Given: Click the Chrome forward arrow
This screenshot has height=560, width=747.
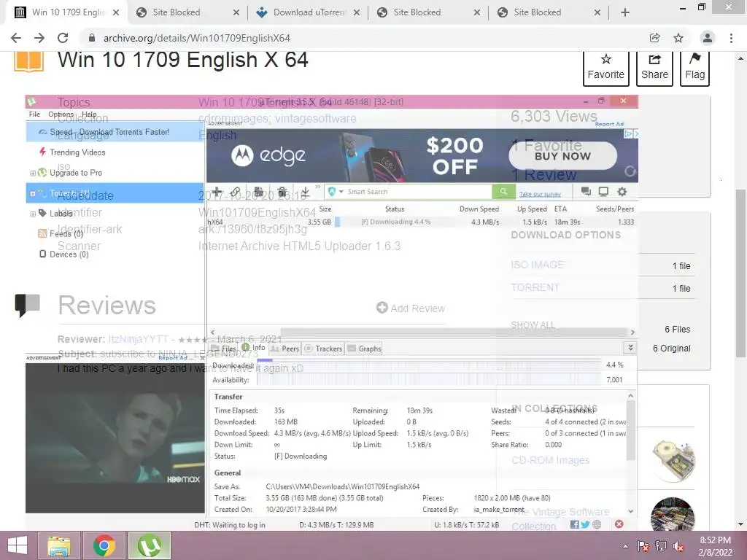Looking at the screenshot, I should click(x=39, y=38).
